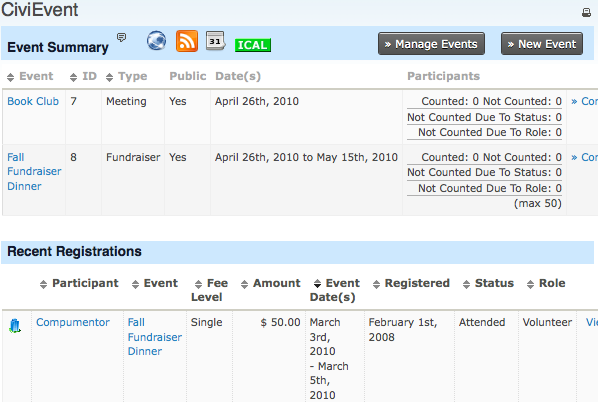598x402 pixels.
Task: Click the New Event button
Action: pyautogui.click(x=542, y=44)
